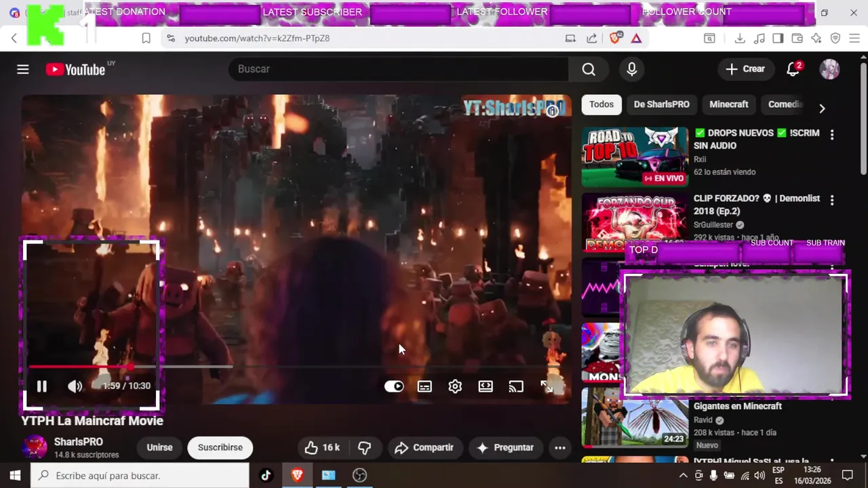The width and height of the screenshot is (868, 488).
Task: Focus the browser address bar URL
Action: 257,39
